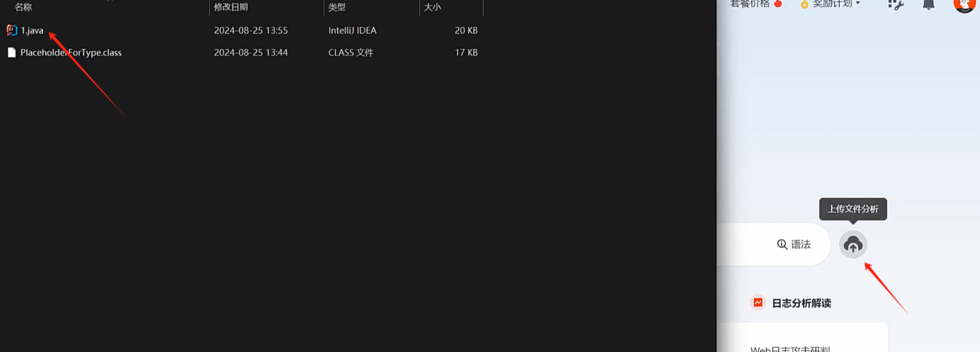Screen dimensions: 980x352
Task: Click the blank file icon of PlaceholderForType.class
Action: 12,52
